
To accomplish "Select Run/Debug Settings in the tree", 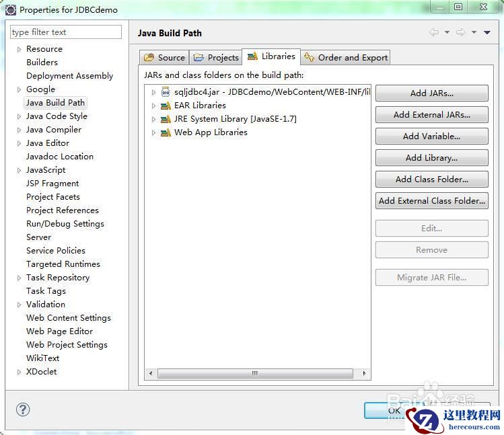I will click(x=65, y=224).
